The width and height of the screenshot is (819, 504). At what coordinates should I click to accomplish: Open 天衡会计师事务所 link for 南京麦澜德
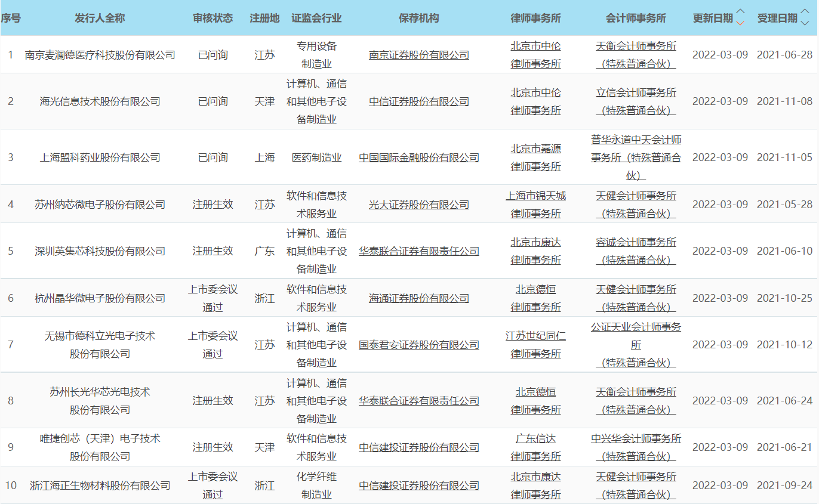point(636,55)
